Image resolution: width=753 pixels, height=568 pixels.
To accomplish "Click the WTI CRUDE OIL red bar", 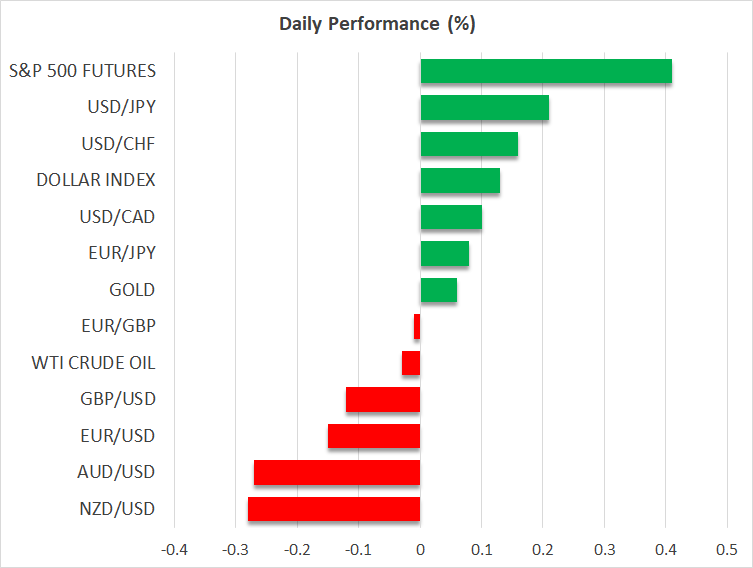I will 411,363.
